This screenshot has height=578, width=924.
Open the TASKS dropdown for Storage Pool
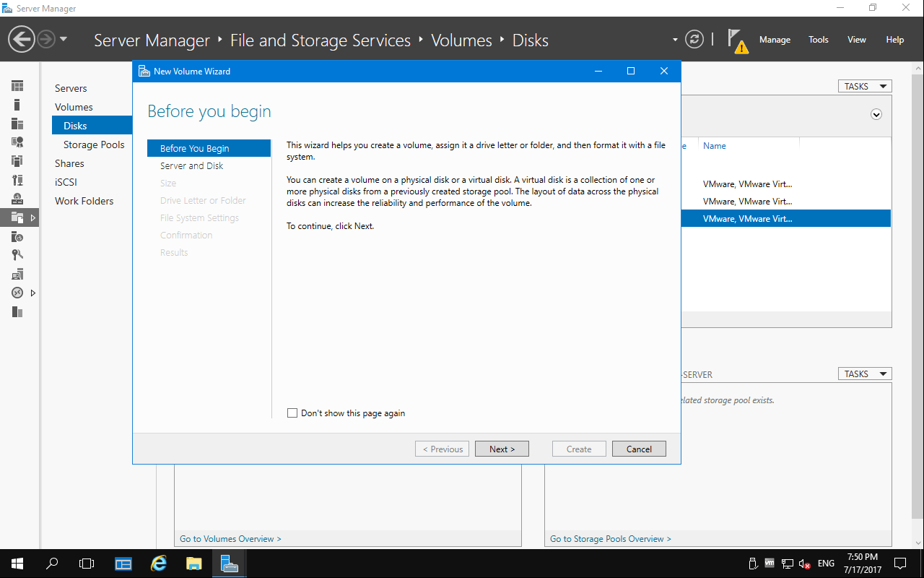pos(865,374)
